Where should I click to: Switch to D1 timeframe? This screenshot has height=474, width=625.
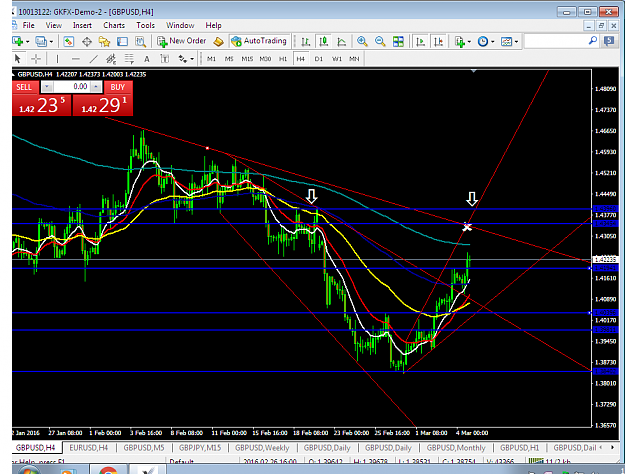[x=318, y=59]
